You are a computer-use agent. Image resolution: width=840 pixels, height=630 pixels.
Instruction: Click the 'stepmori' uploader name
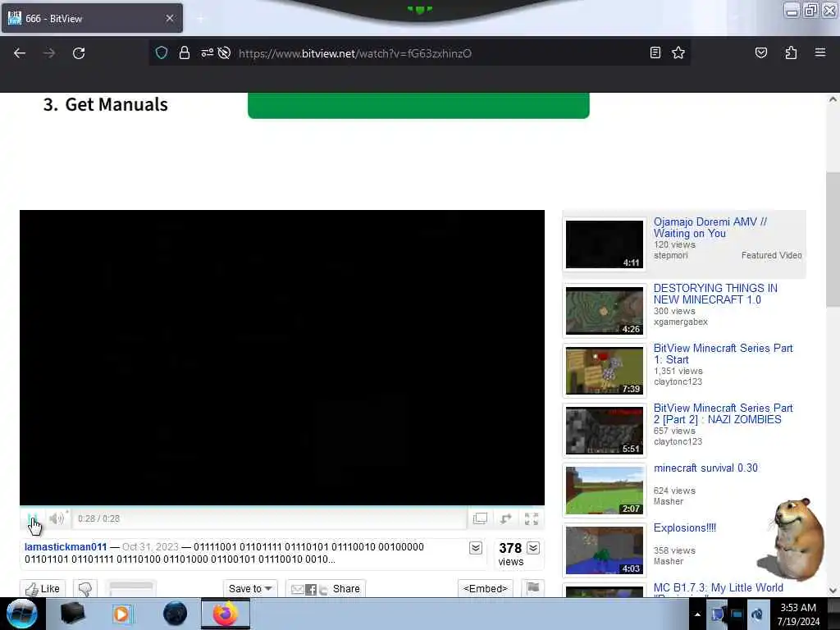[x=670, y=256]
